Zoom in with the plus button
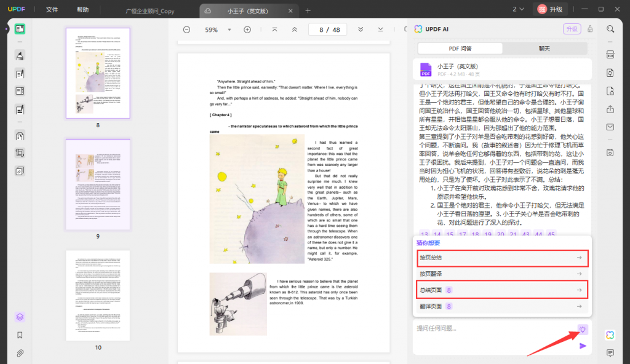Viewport: 630px width, 364px height. [247, 30]
